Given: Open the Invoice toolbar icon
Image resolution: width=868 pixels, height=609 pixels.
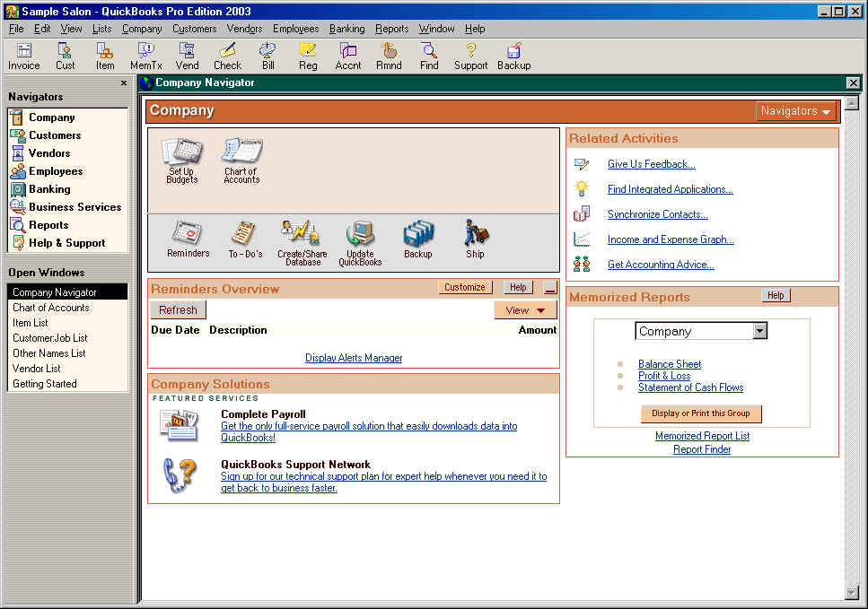Looking at the screenshot, I should tap(24, 57).
